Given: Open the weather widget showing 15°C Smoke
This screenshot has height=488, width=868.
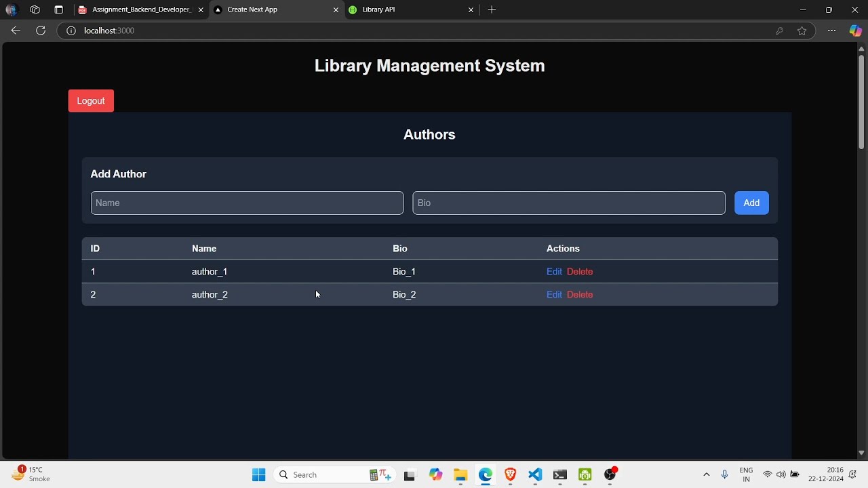Looking at the screenshot, I should [x=31, y=474].
